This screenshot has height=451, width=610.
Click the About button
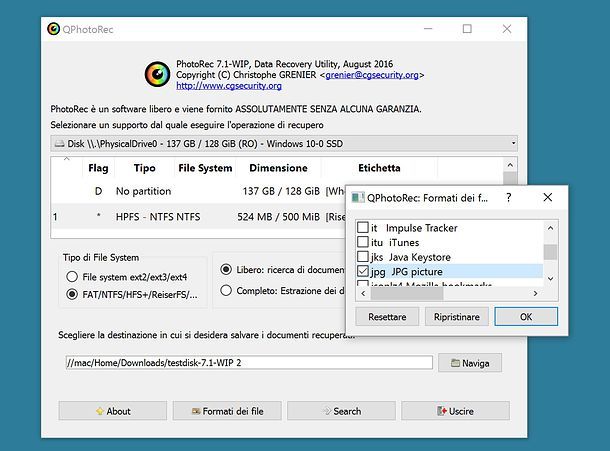tap(113, 411)
